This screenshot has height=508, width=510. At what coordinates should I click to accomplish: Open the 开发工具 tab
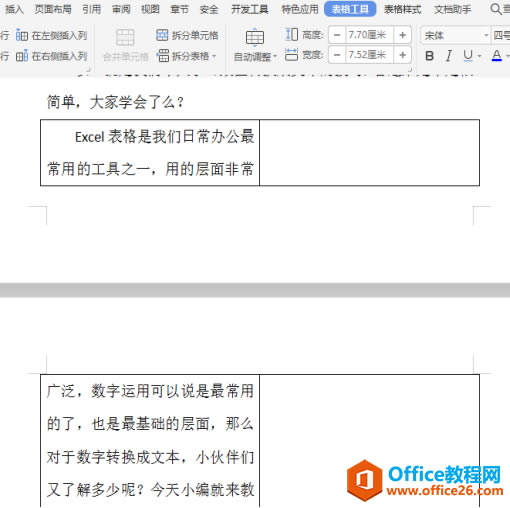(250, 9)
